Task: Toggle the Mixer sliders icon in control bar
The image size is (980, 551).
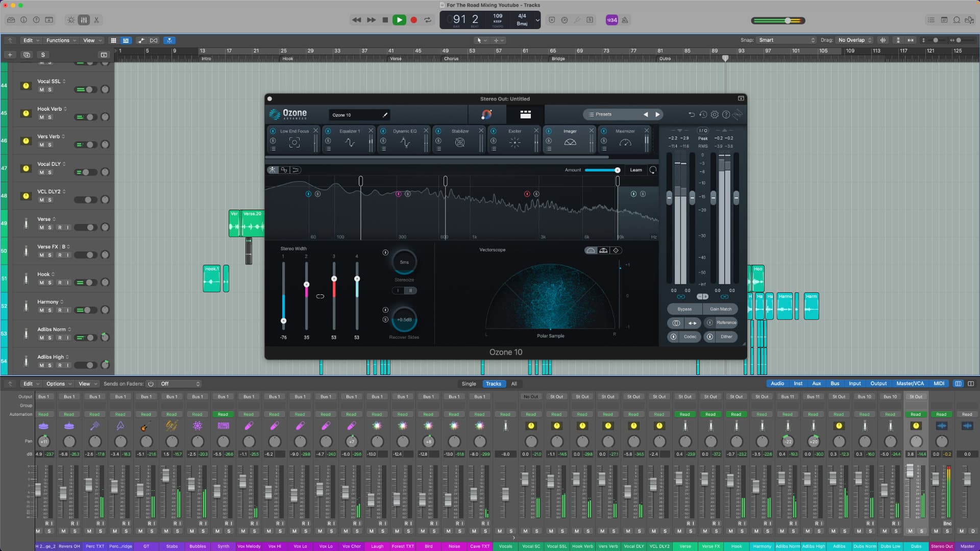Action: click(84, 20)
